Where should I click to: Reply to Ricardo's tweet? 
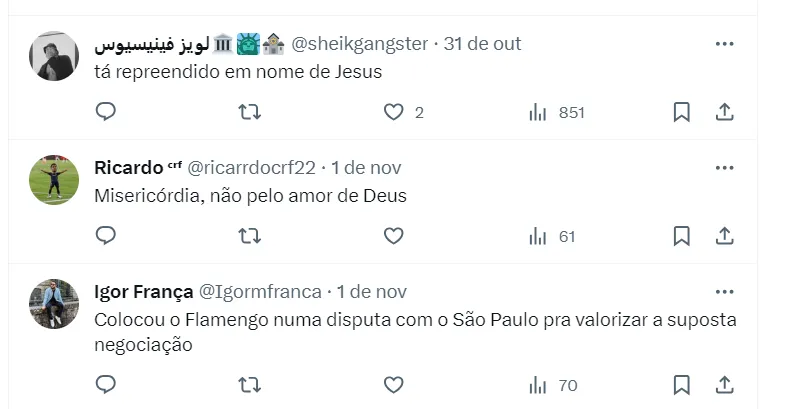click(x=106, y=236)
